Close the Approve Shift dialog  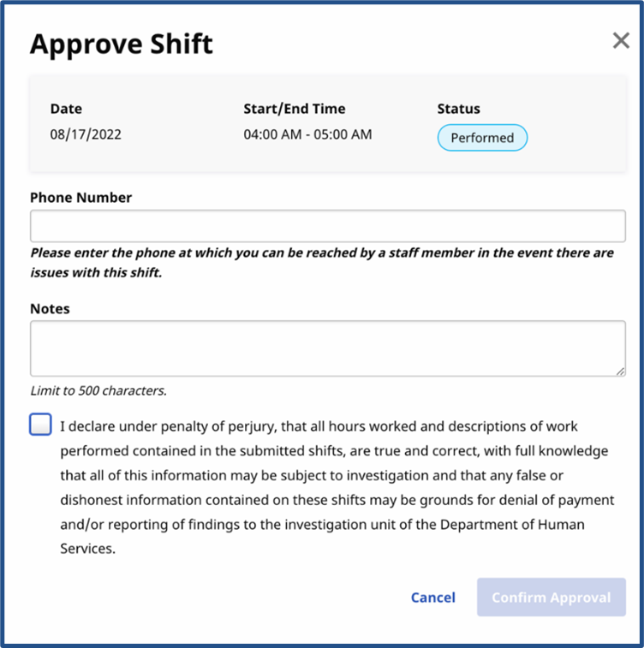point(621,41)
